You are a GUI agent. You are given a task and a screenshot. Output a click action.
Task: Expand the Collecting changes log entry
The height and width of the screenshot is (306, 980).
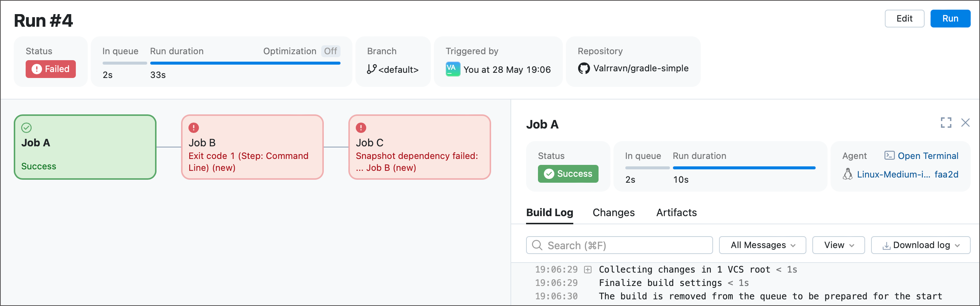click(x=588, y=270)
